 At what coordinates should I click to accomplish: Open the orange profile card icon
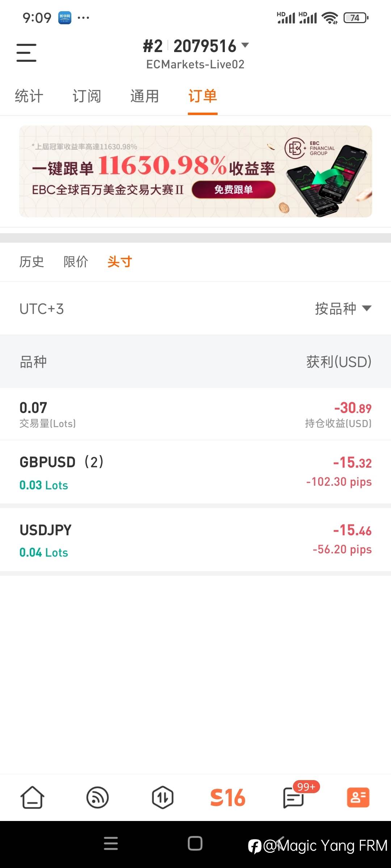pos(358,797)
